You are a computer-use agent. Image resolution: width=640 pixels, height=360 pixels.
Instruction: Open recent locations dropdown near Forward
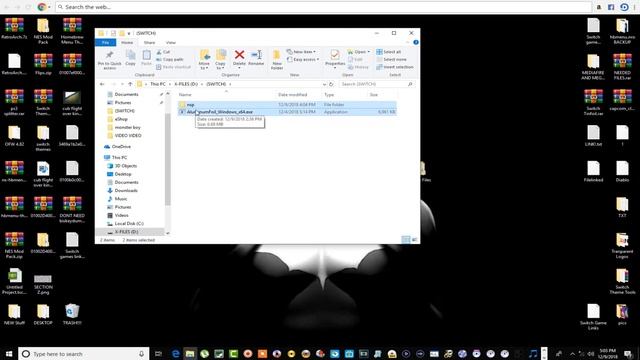coord(122,84)
